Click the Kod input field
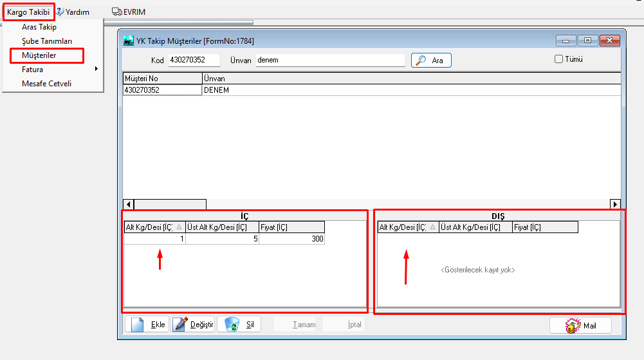 click(x=194, y=60)
